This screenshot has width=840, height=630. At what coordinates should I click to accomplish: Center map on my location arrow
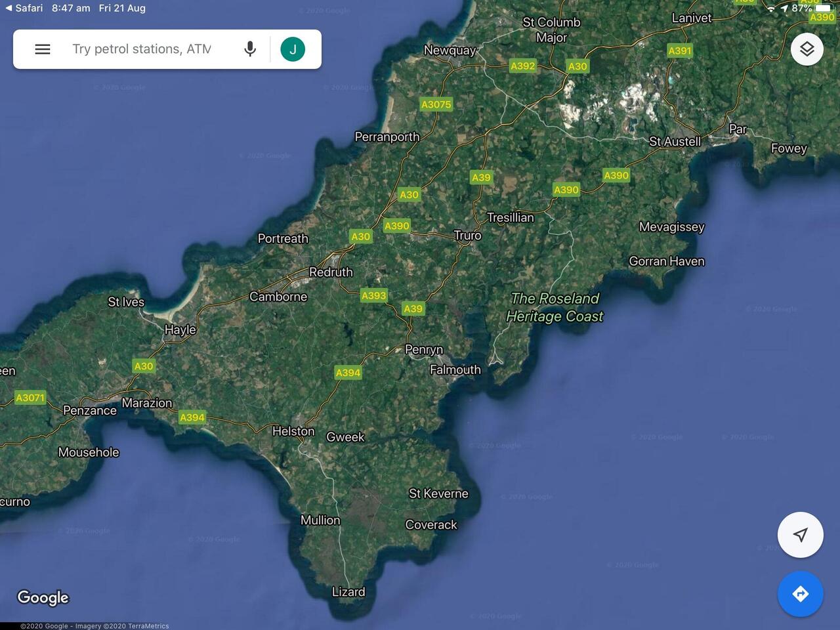[x=800, y=535]
